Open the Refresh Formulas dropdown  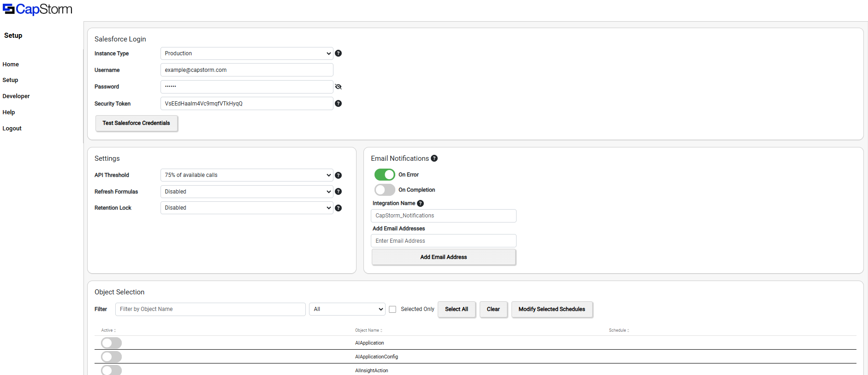[x=247, y=192]
